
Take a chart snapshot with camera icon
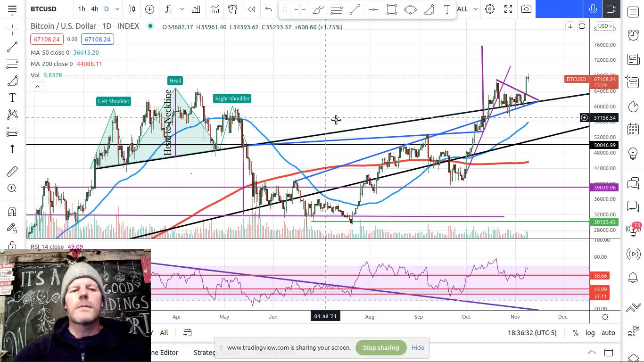tap(526, 9)
